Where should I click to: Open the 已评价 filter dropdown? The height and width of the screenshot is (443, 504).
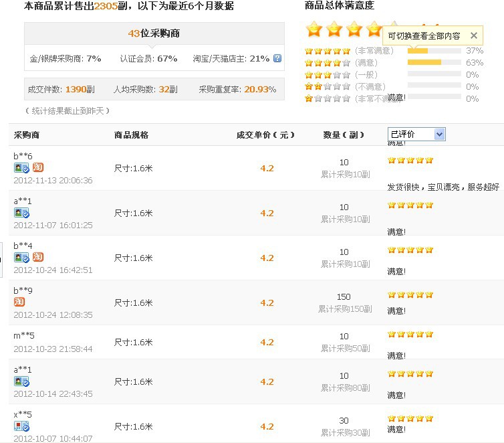click(x=416, y=135)
